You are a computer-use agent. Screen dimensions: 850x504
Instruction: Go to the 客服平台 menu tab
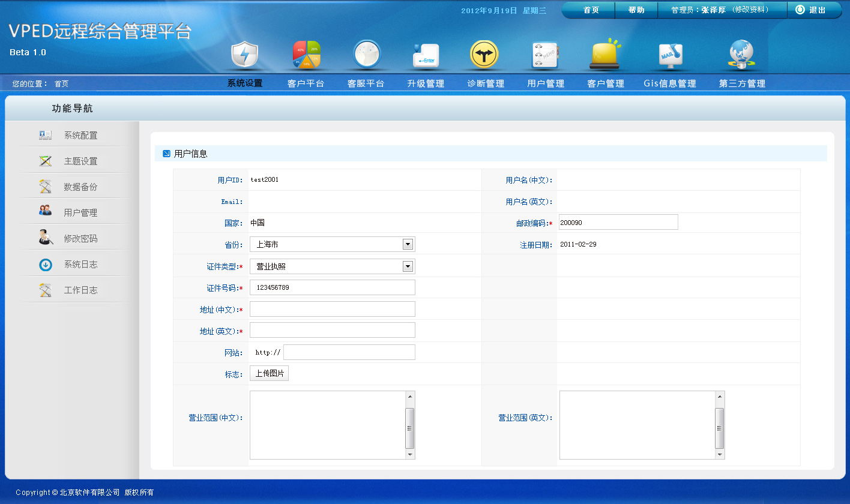[366, 83]
